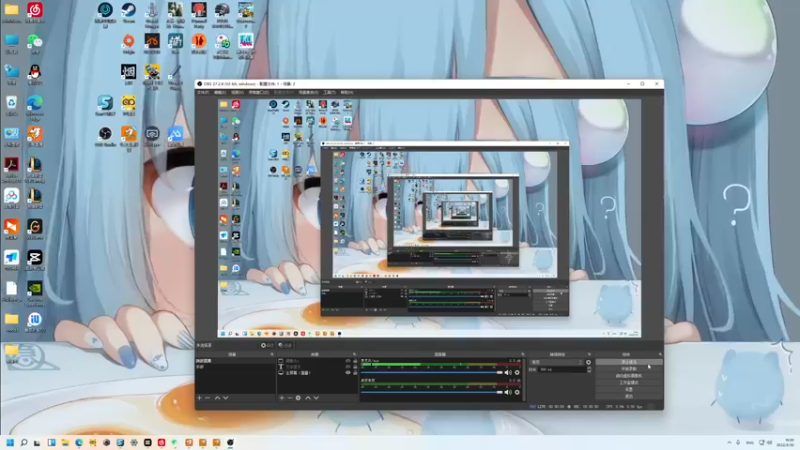Image resolution: width=800 pixels, height=450 pixels.
Task: Adjust first mixer channel volume slider
Action: (x=432, y=372)
